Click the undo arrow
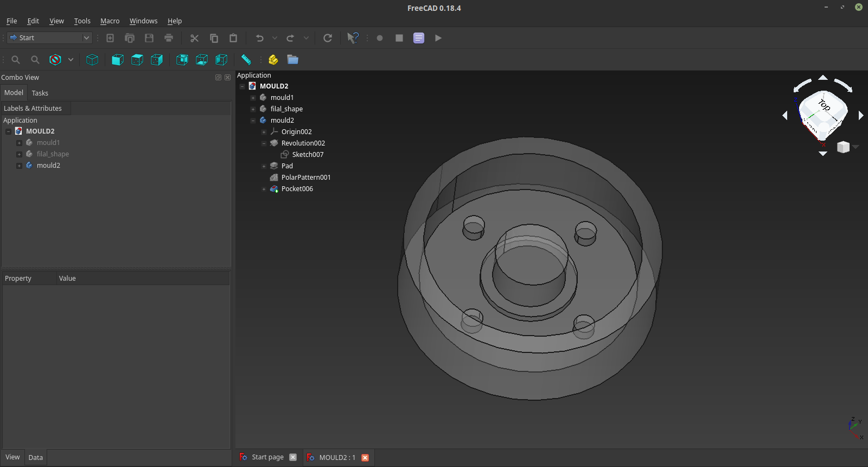This screenshot has height=467, width=868. click(260, 38)
